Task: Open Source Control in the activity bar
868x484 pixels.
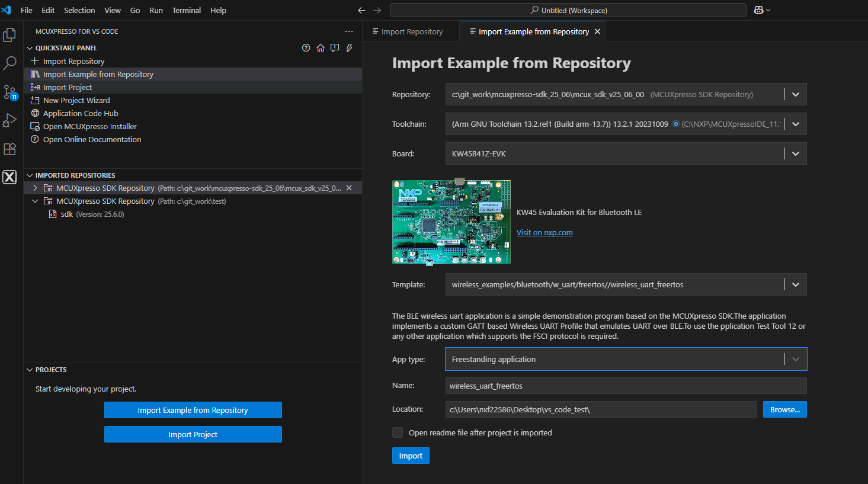Action: pyautogui.click(x=9, y=91)
